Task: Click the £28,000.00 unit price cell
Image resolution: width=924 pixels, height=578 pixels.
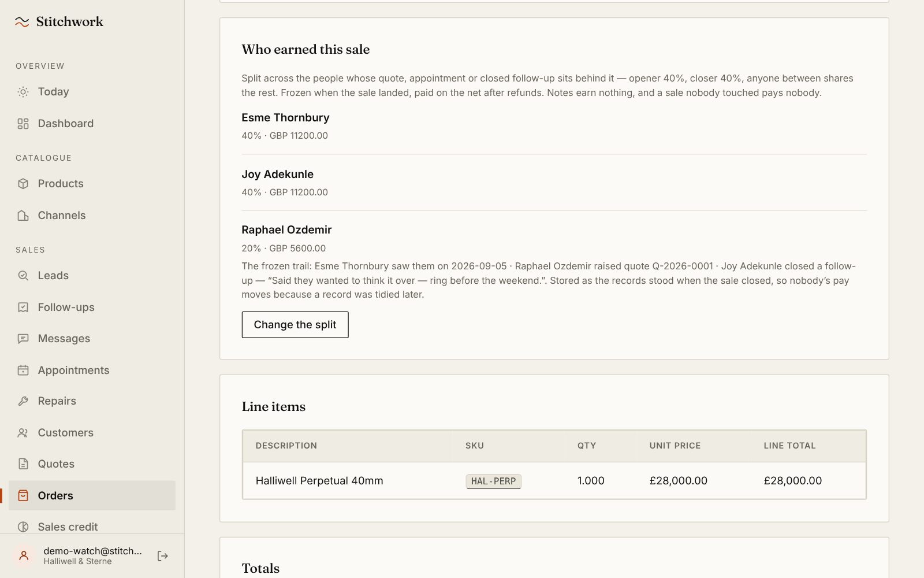Action: pyautogui.click(x=678, y=481)
